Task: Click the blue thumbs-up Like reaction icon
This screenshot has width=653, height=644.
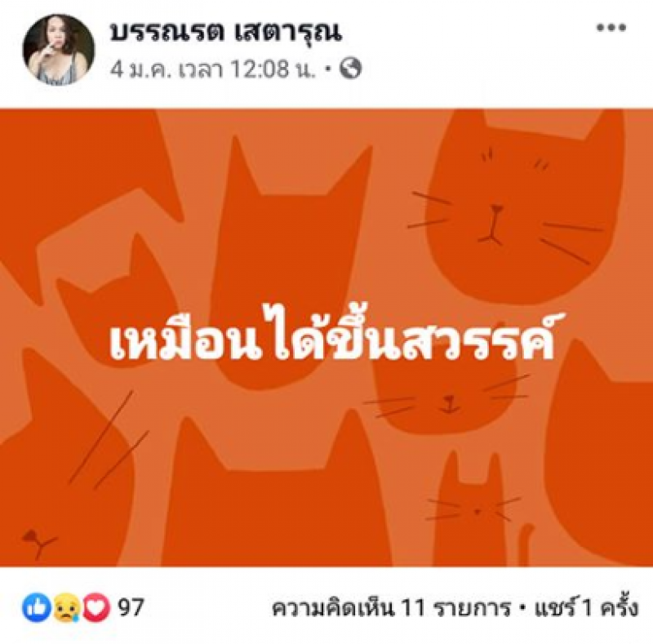Action: 36,608
